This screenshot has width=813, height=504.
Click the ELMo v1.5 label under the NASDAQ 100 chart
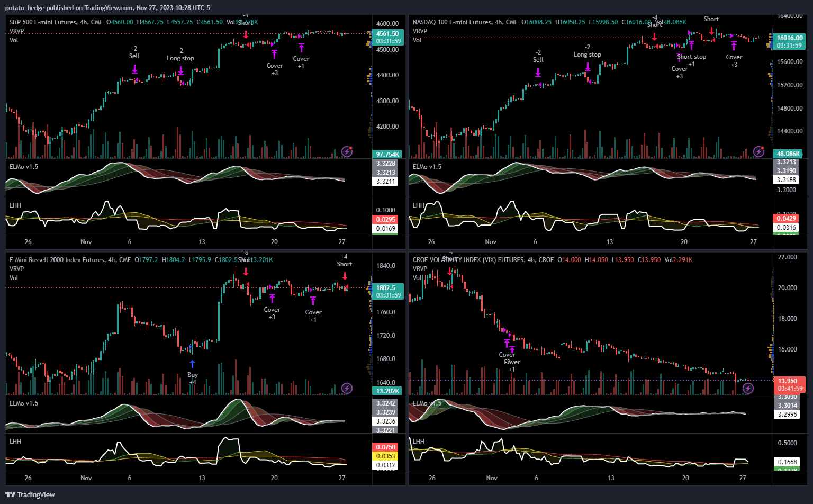click(427, 167)
